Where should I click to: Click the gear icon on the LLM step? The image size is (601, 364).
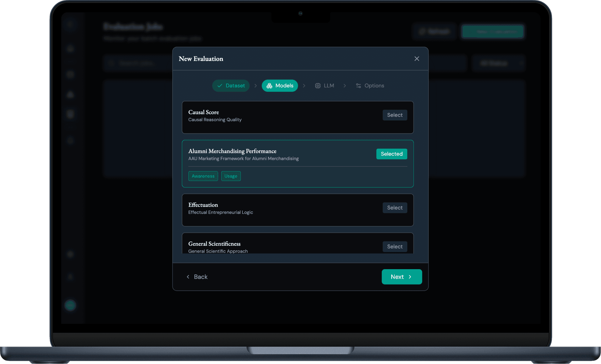[318, 85]
